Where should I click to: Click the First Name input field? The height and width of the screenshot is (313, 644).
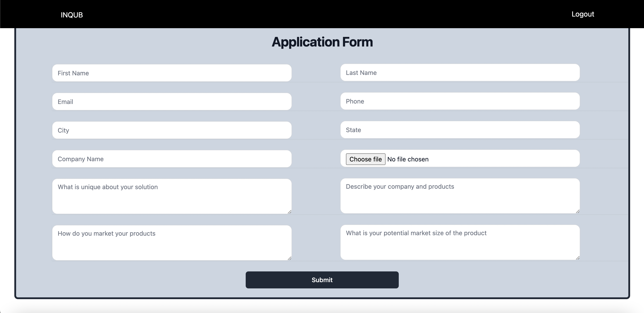[x=171, y=73]
